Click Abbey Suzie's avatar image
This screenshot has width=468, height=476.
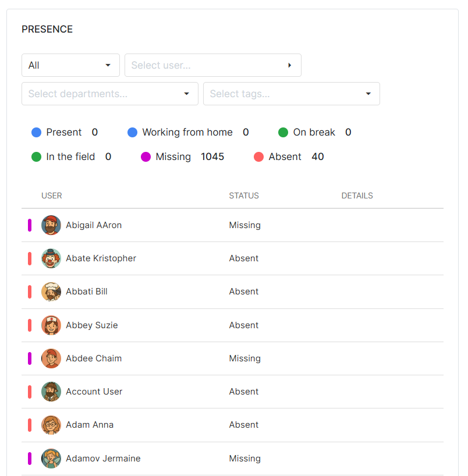(51, 325)
